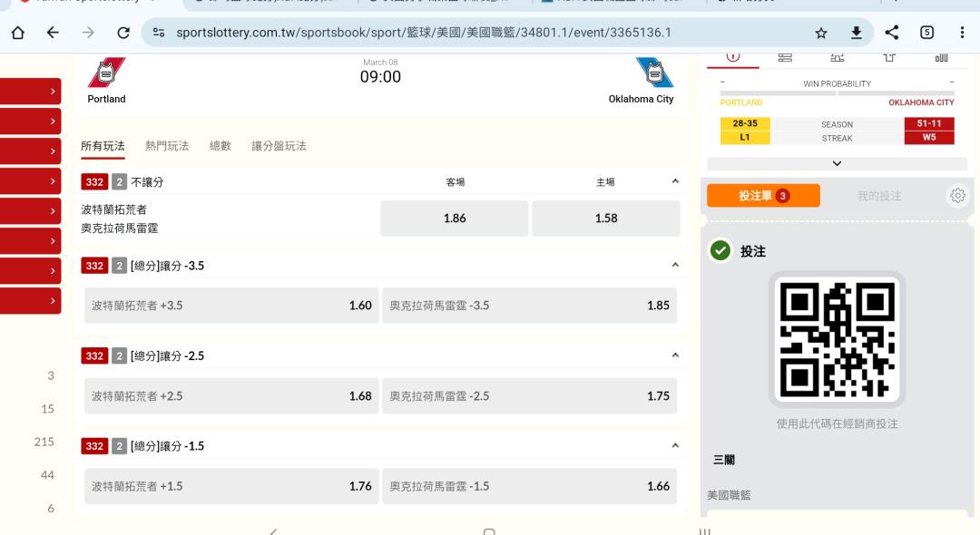Open the browser three-dot menu
980x535 pixels.
pyautogui.click(x=962, y=33)
